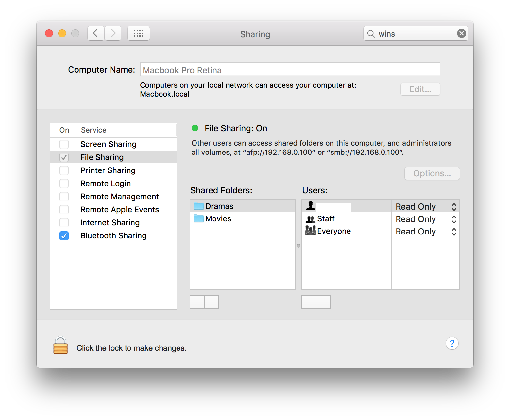Select the Everyone user entry
Viewport: 510px width, 420px height.
tap(334, 231)
